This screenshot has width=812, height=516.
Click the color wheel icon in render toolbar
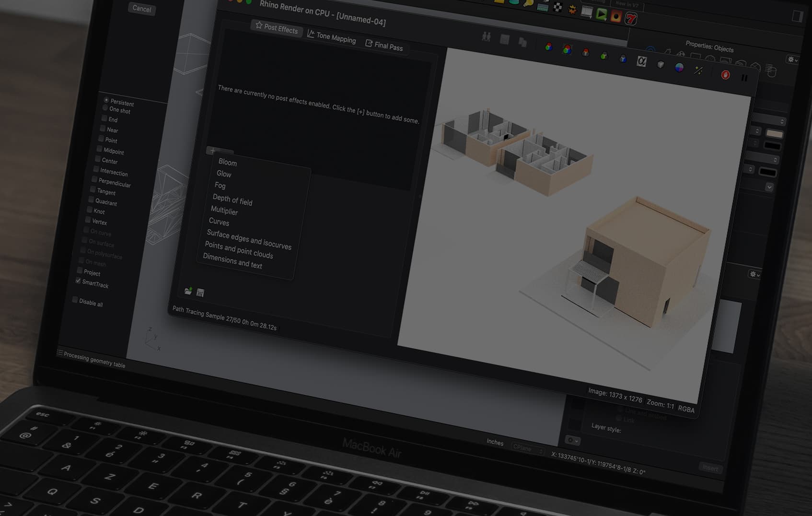pos(679,69)
